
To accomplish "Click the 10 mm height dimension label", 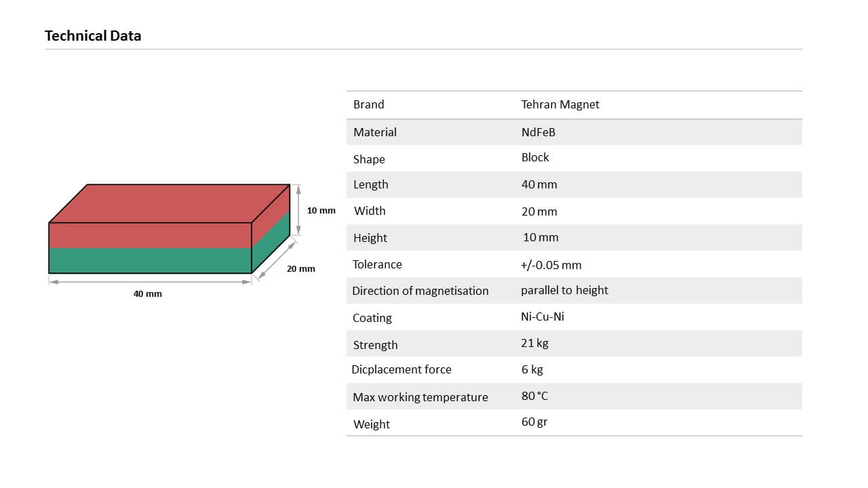I will tap(321, 210).
